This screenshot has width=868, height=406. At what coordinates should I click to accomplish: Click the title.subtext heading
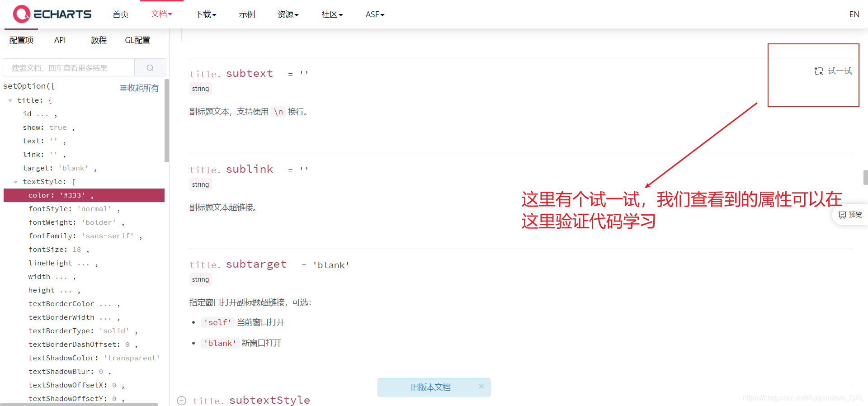[231, 74]
